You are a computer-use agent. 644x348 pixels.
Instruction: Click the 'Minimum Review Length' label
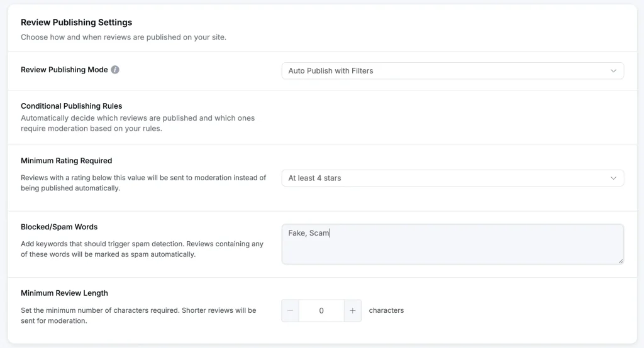pyautogui.click(x=65, y=293)
